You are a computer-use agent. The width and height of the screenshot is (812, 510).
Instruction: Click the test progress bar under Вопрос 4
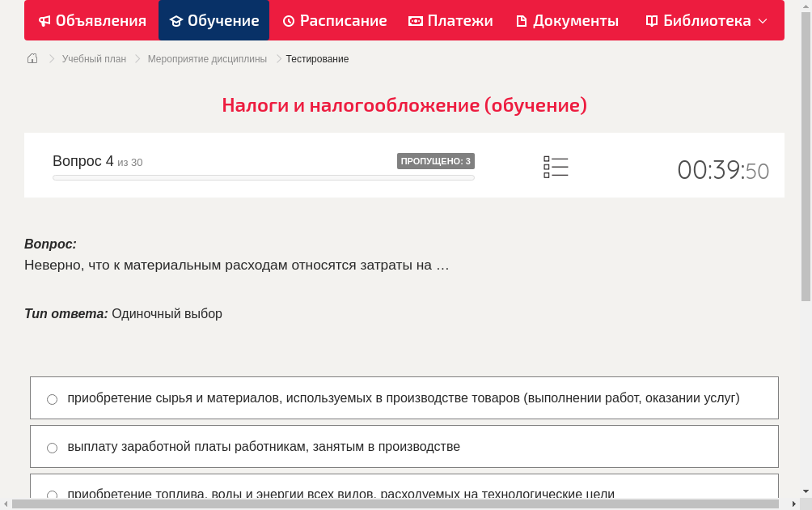263,177
